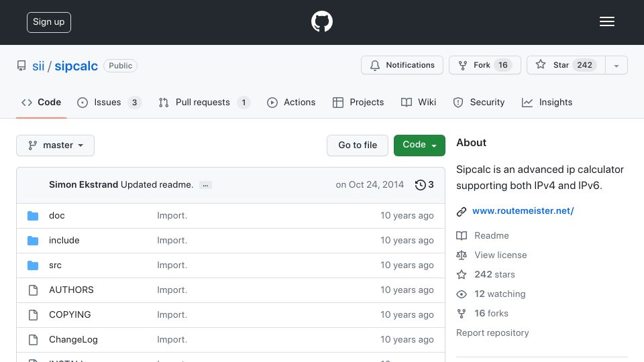Viewport: 644px width, 362px height.
Task: Click the link chain icon in About
Action: [x=462, y=211]
